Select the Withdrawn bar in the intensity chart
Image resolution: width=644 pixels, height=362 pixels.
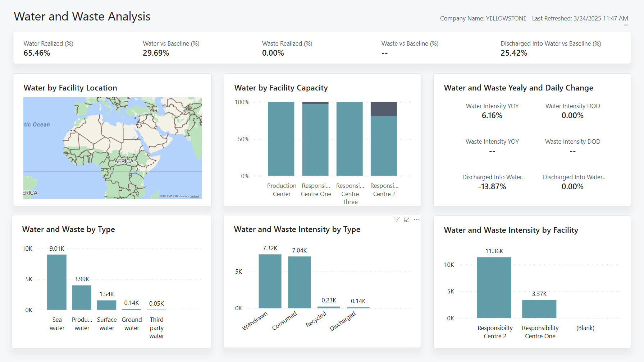270,280
